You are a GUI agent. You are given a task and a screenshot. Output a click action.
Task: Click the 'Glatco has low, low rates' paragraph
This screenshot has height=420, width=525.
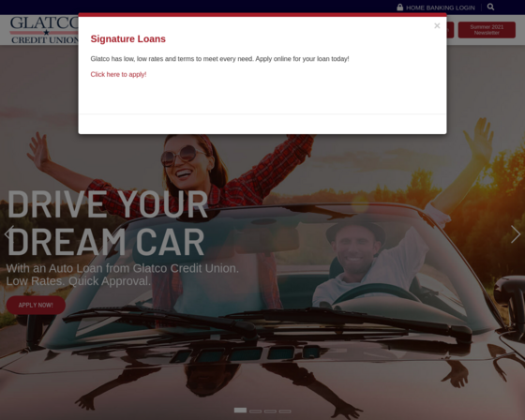219,59
